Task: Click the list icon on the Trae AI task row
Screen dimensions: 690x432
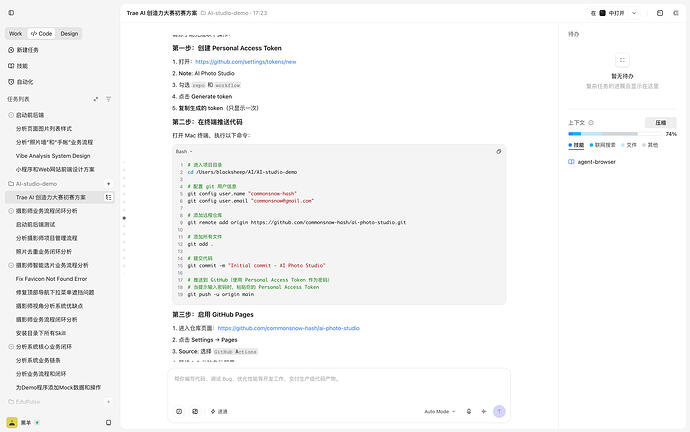Action: (109, 198)
